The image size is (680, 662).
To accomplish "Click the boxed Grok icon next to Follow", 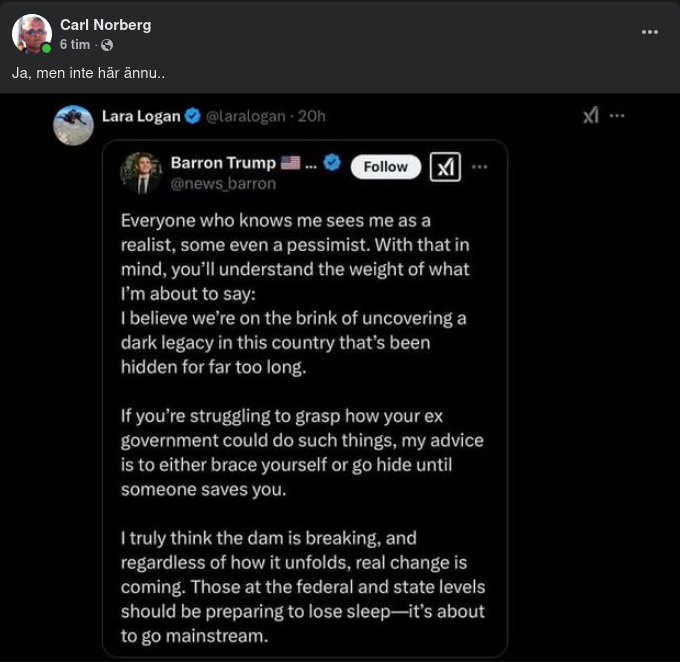I will point(444,167).
